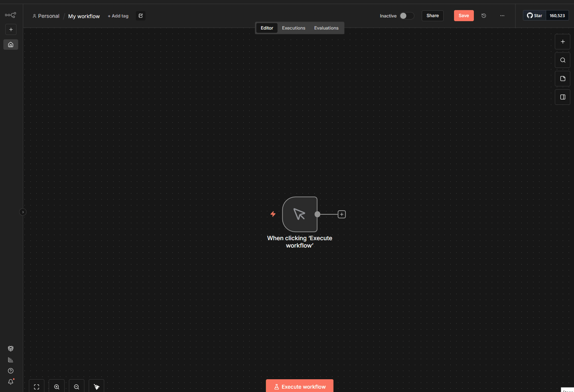Viewport: 574px width, 392px height.
Task: Zoom in on the canvas
Action: point(57,387)
